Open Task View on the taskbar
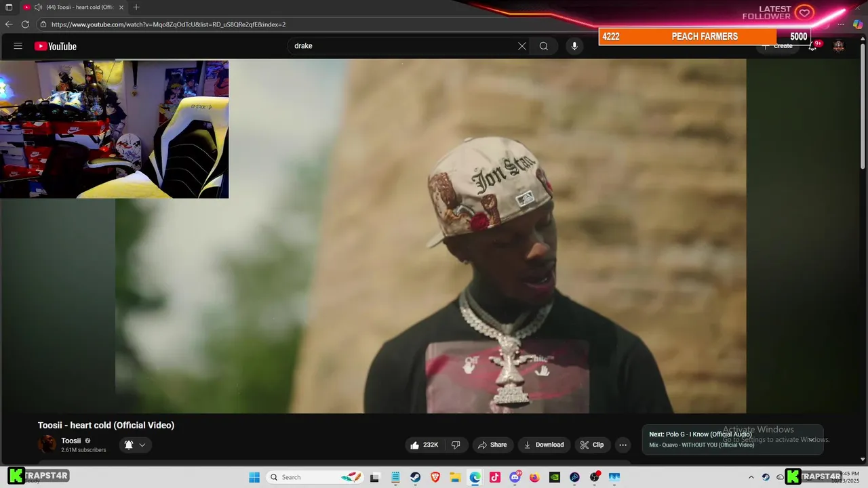The image size is (868, 488). point(375,477)
